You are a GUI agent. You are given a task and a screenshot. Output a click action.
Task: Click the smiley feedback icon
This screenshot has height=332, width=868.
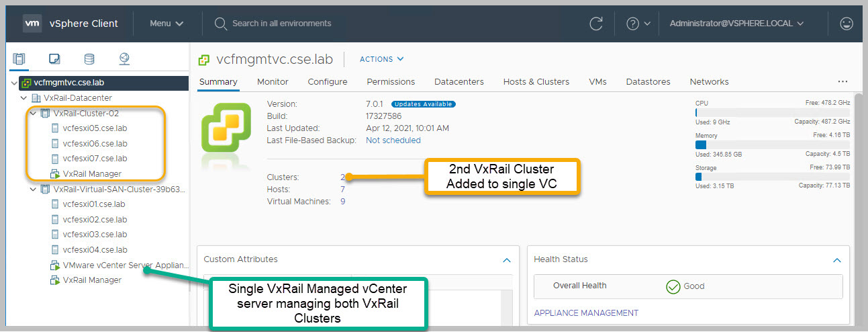pyautogui.click(x=847, y=24)
